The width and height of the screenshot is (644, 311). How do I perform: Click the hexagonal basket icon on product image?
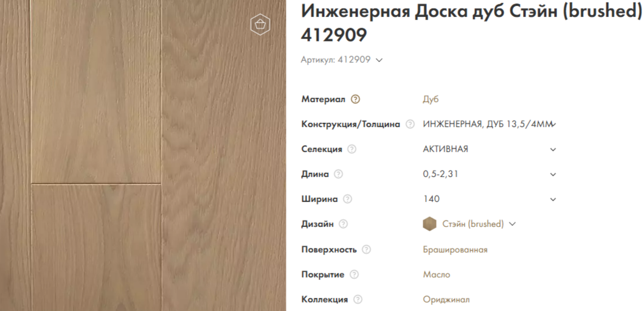[x=260, y=24]
